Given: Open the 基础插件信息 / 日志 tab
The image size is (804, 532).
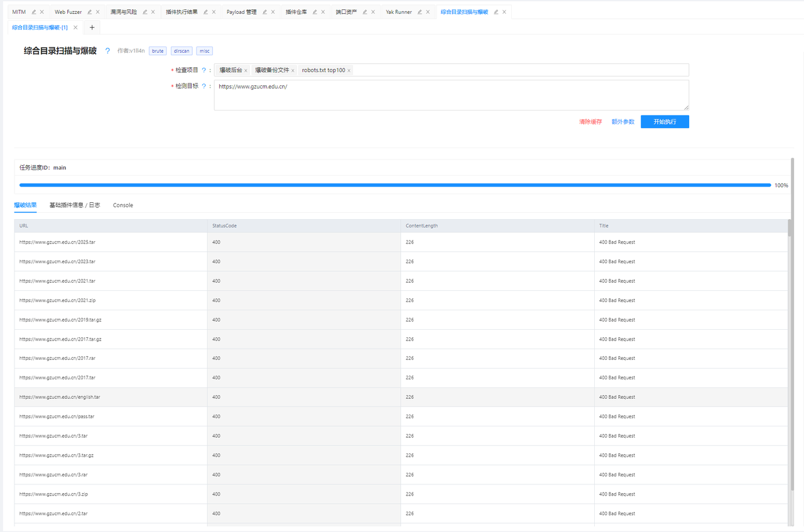Looking at the screenshot, I should coord(75,205).
